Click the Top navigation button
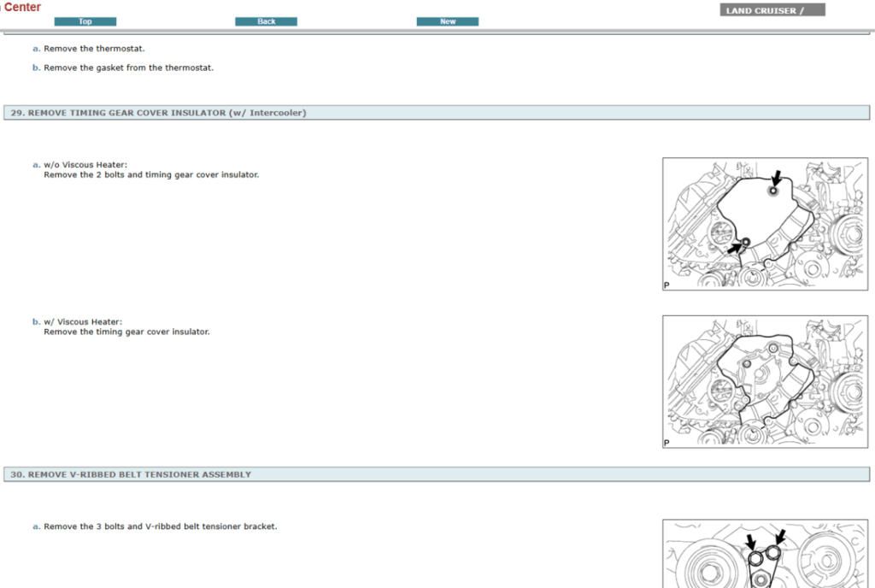875x588 pixels. pyautogui.click(x=85, y=21)
